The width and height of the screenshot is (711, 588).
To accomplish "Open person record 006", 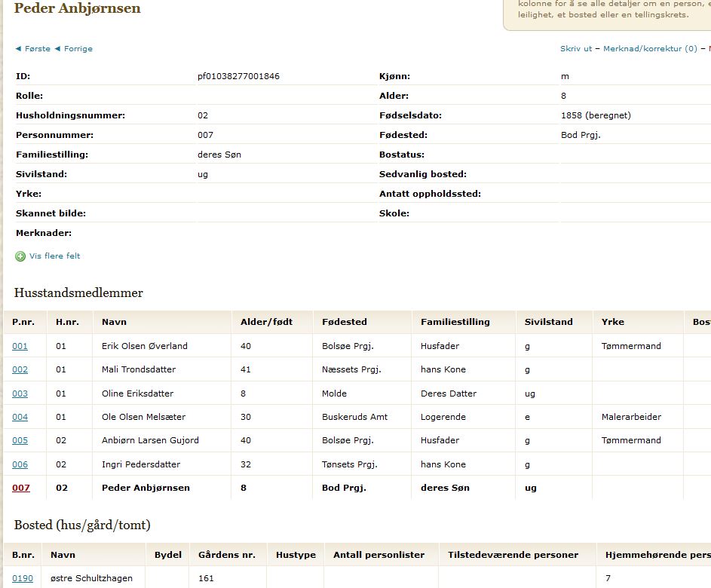I will pyautogui.click(x=20, y=464).
